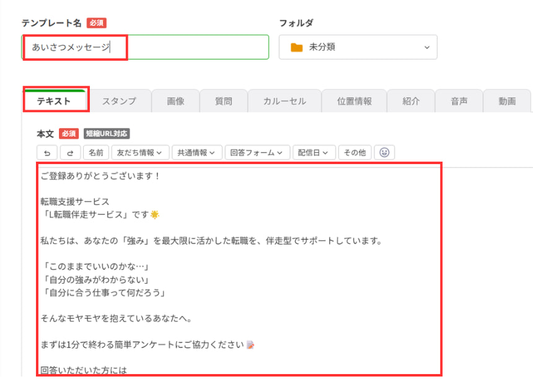Click the line そんなモヤモヤを抱えているあなたへ。
This screenshot has height=392, width=533.
pos(117,319)
